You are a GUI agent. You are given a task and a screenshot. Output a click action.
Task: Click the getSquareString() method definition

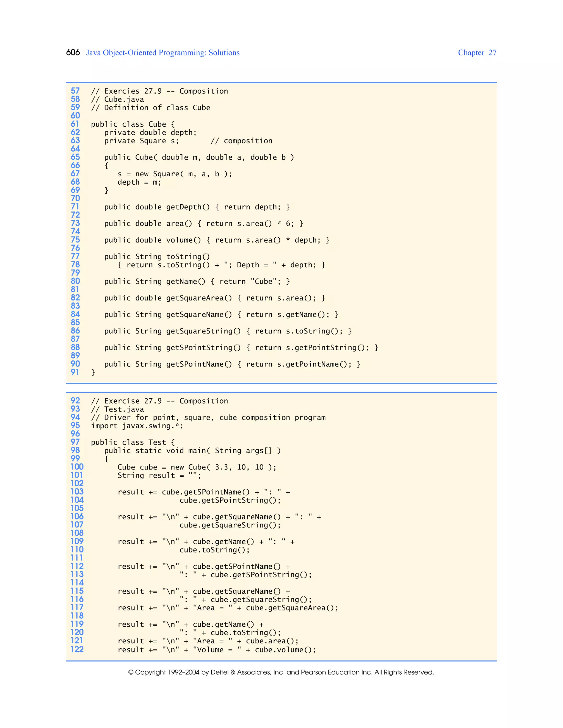coord(228,331)
